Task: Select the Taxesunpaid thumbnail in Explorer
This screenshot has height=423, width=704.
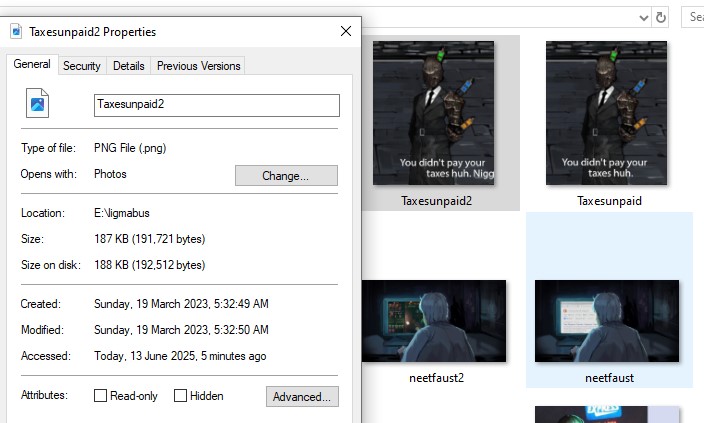Action: click(607, 113)
